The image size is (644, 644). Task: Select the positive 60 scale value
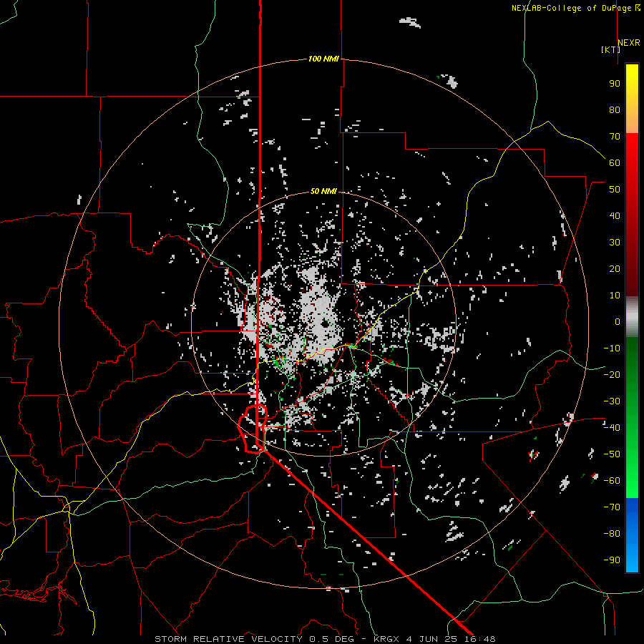pyautogui.click(x=615, y=163)
